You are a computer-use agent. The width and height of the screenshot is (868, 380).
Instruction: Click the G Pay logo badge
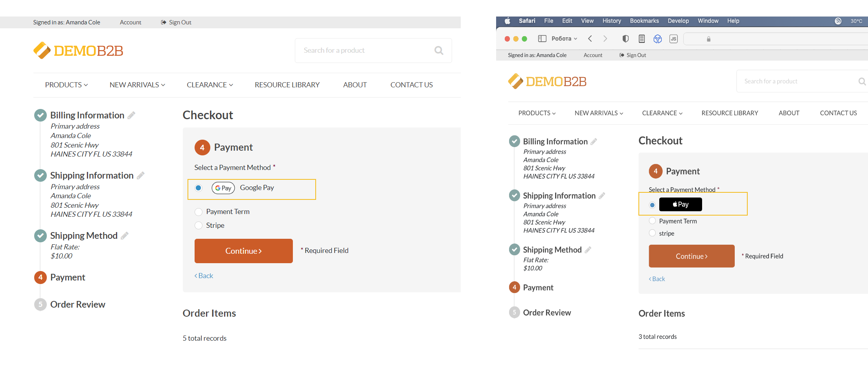(x=223, y=188)
